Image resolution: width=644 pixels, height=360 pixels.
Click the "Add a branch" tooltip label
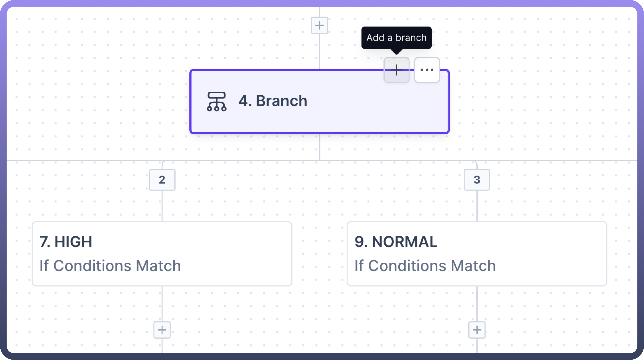pos(396,38)
